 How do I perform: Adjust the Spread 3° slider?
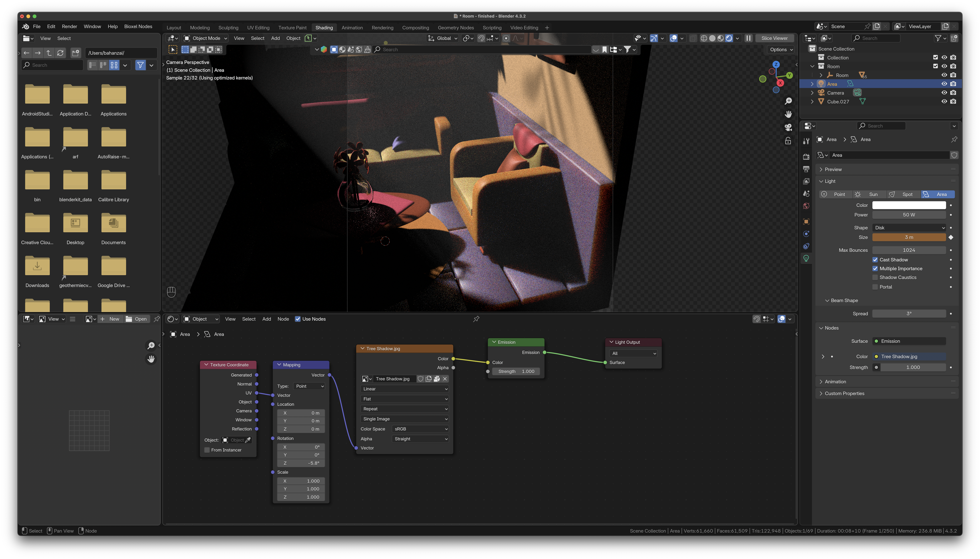click(909, 314)
